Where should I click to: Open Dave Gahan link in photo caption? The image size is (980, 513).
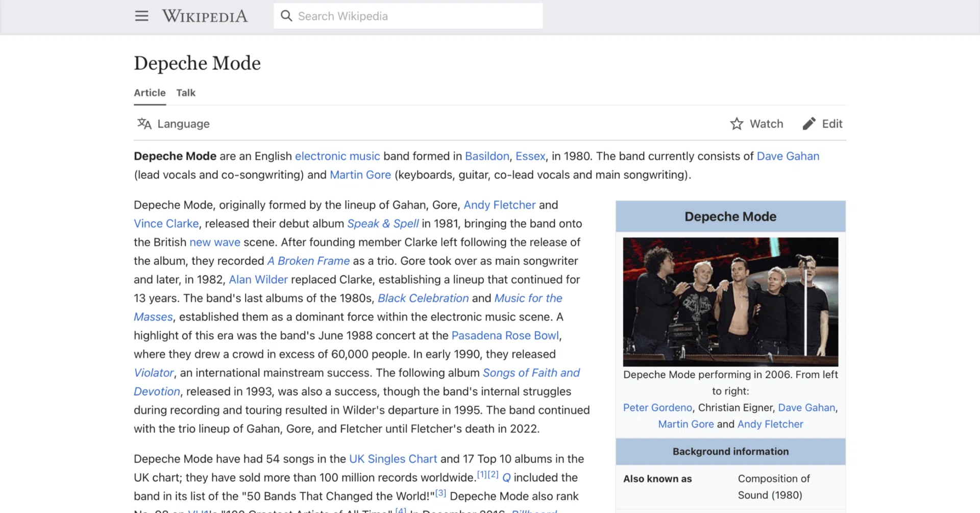coord(806,408)
